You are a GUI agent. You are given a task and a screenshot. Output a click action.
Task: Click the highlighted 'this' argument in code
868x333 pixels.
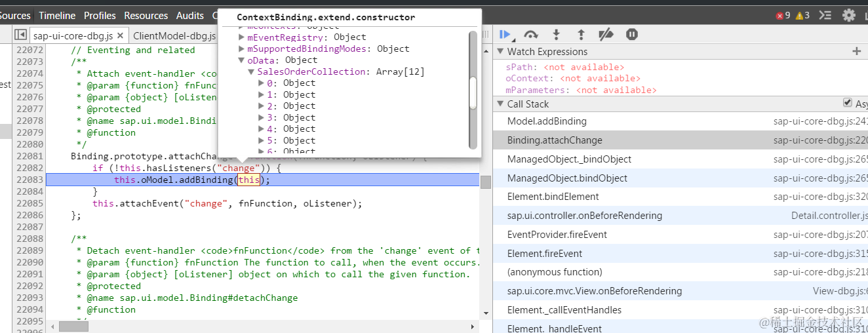point(248,180)
